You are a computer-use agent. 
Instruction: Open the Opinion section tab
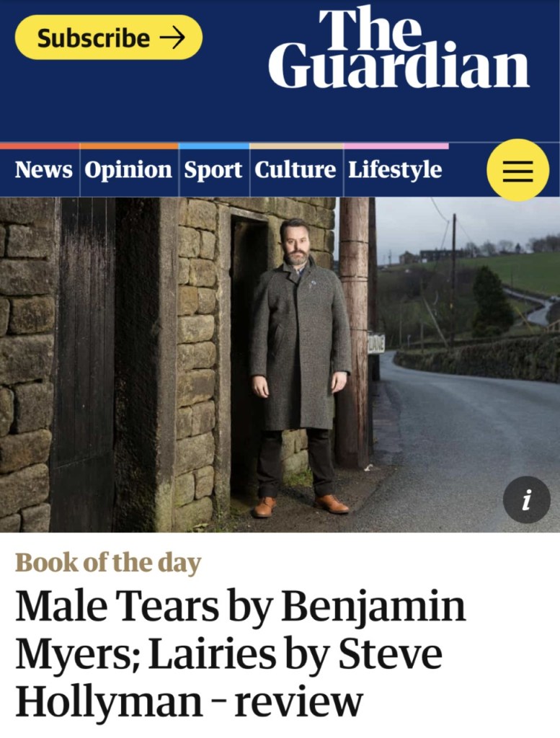point(128,170)
